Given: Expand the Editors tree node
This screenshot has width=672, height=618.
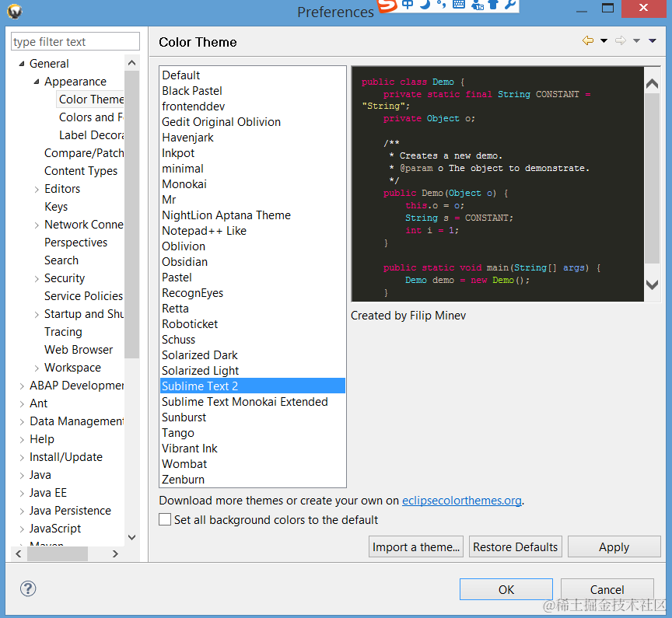Looking at the screenshot, I should click(x=37, y=190).
